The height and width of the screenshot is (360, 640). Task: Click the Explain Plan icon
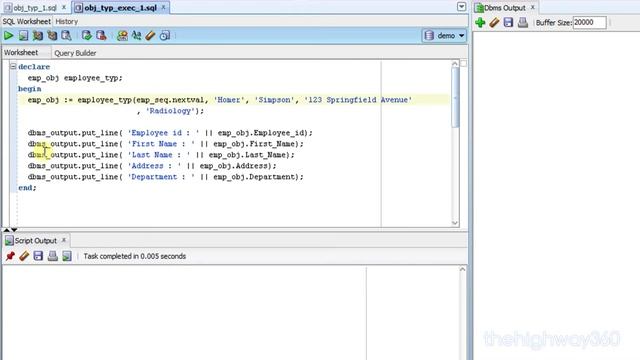pos(38,36)
